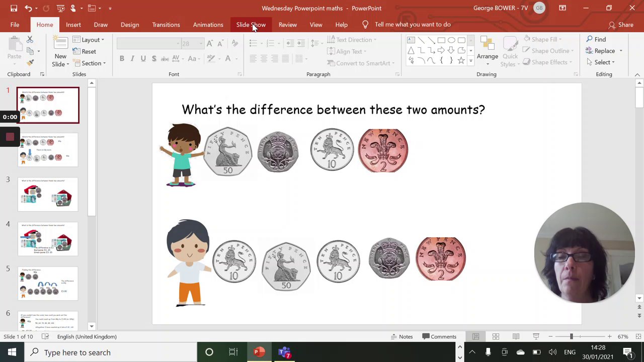Open Task View on the taskbar

click(233, 352)
